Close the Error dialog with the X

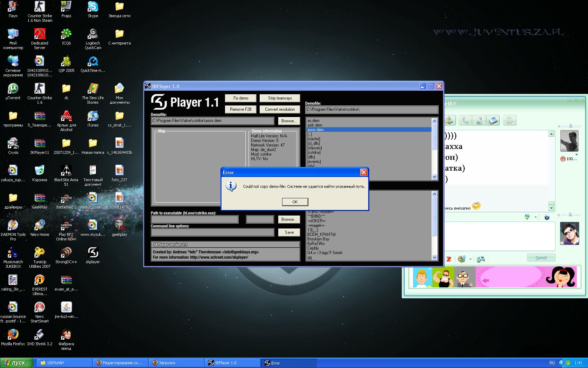[364, 172]
